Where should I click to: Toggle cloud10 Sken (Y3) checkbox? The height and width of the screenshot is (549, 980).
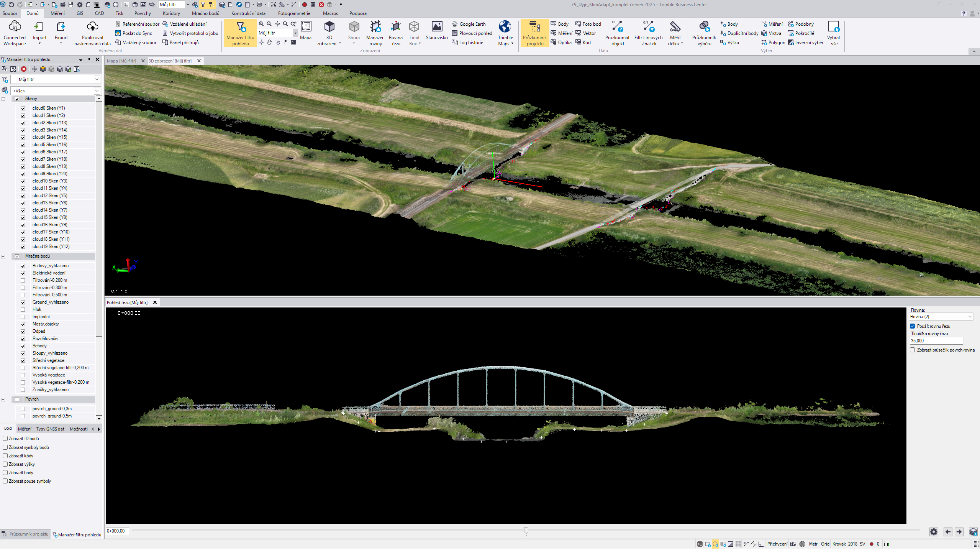[23, 181]
